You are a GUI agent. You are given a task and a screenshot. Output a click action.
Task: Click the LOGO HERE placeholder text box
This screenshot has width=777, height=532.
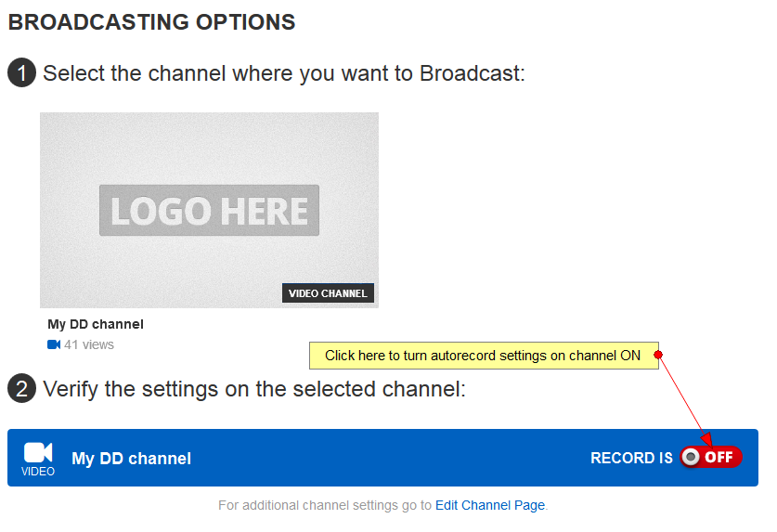[x=209, y=210]
